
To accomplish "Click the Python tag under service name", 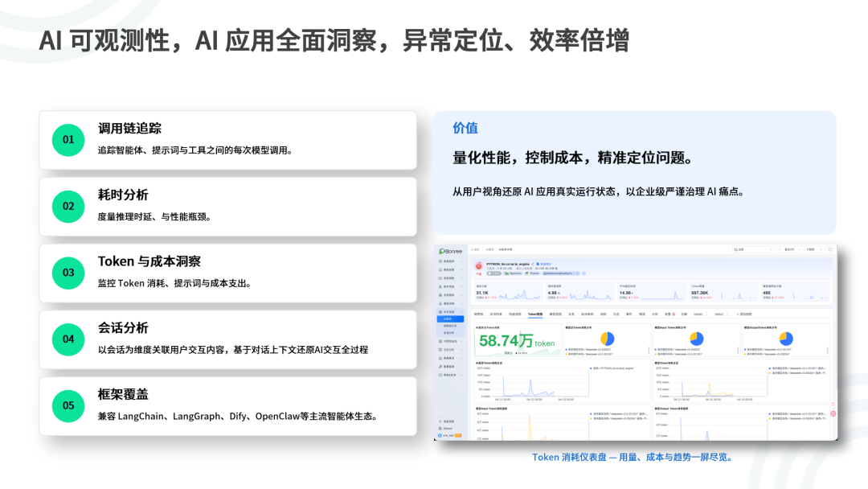I will pyautogui.click(x=533, y=273).
